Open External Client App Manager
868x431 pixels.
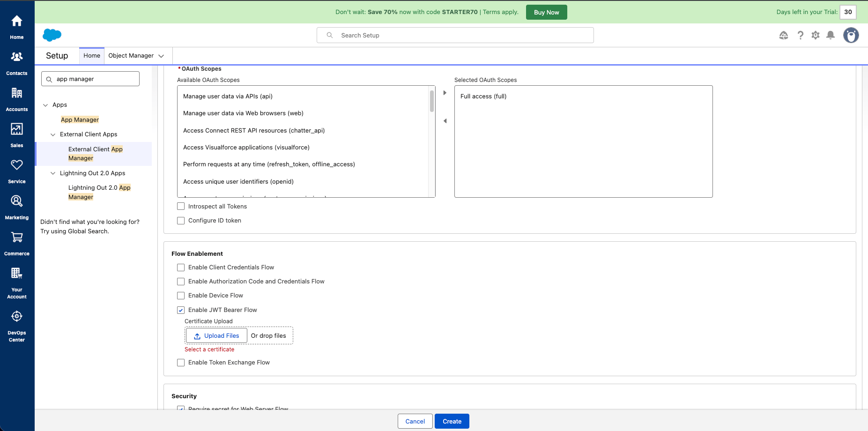click(x=96, y=154)
